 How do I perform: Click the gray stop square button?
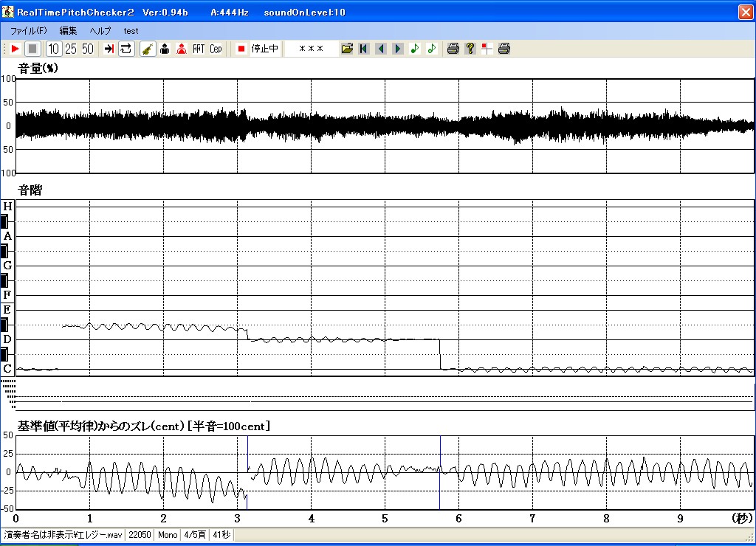(x=32, y=49)
